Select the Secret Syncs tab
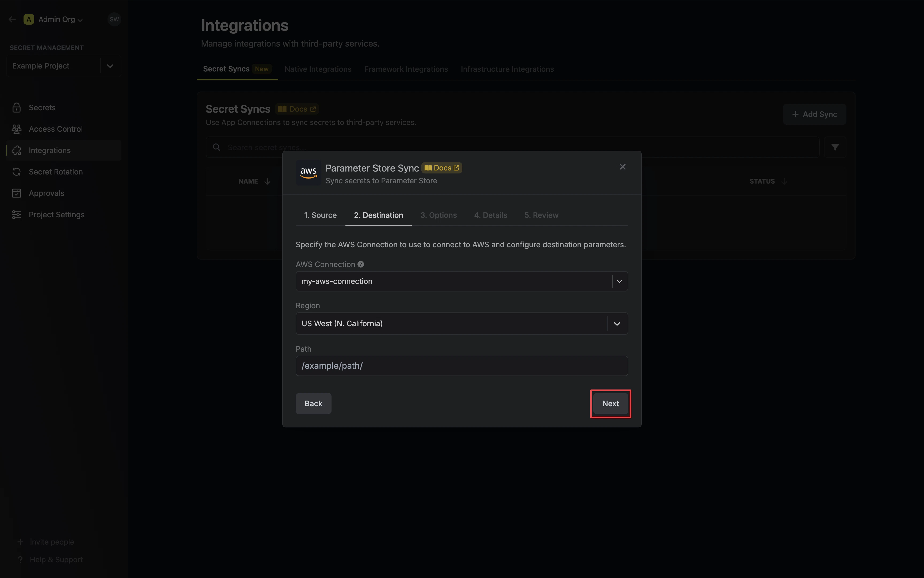 click(x=237, y=69)
